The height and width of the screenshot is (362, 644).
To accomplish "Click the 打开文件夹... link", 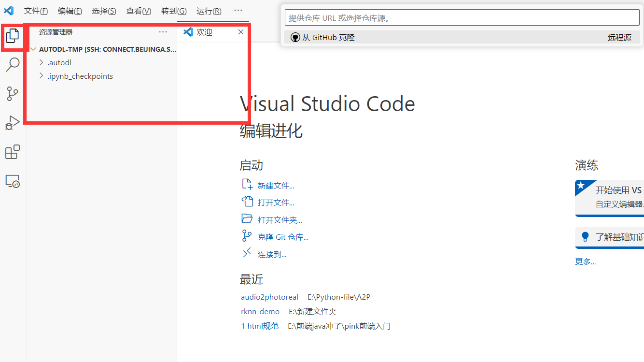I will [x=280, y=220].
